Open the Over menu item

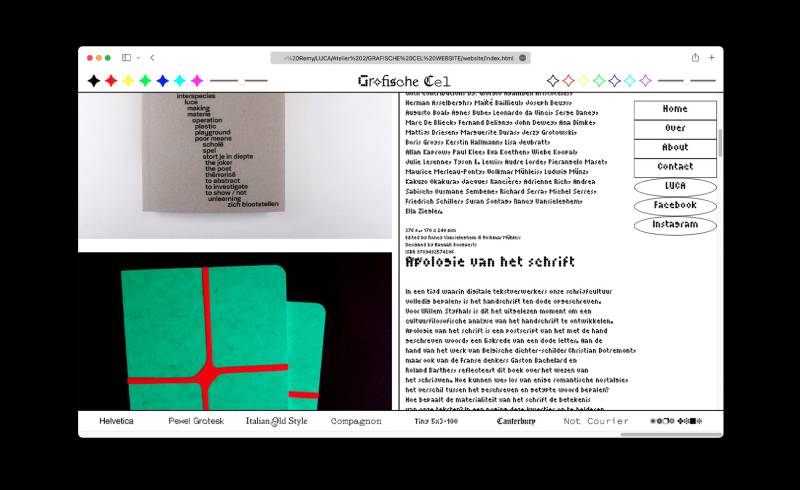[x=675, y=129]
